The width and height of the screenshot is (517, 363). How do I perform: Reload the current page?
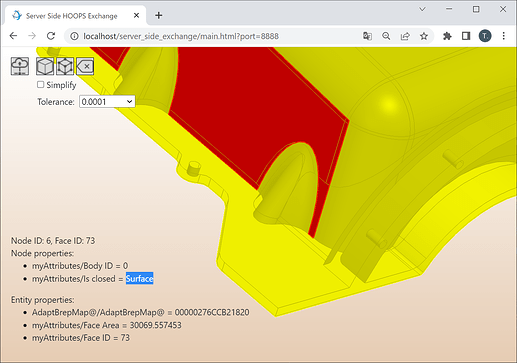(51, 36)
